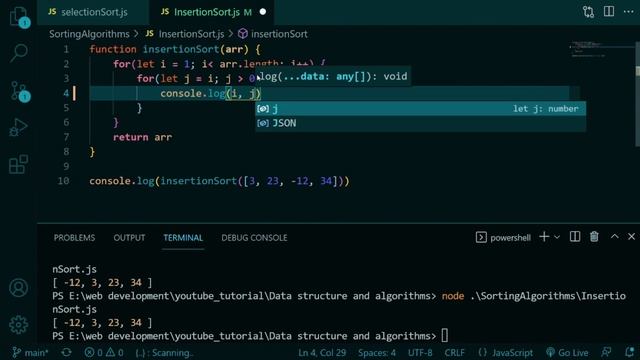Open the Search view in activity bar
Screen dimensions: 640x360
point(18,53)
